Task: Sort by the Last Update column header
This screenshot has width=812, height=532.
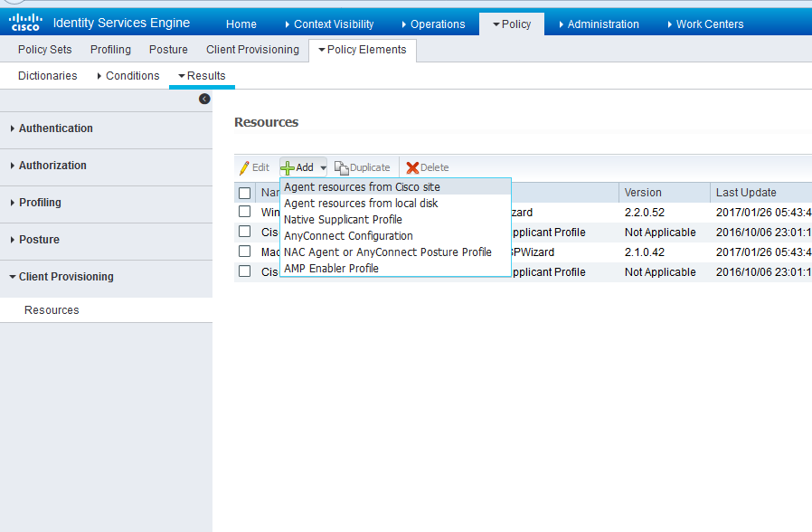Action: coord(746,193)
